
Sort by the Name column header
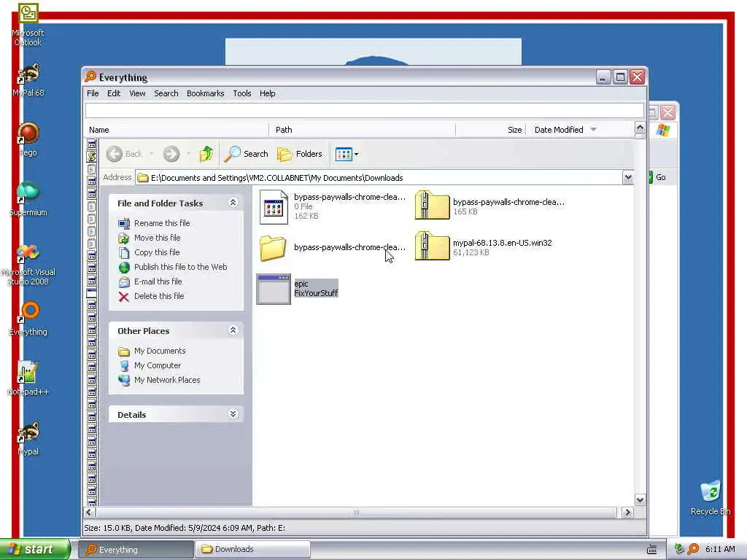[177, 130]
